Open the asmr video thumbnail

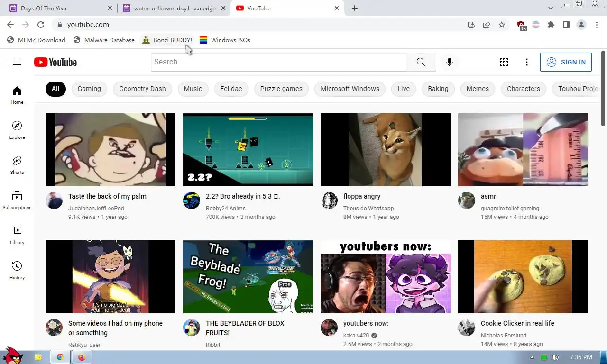click(x=523, y=150)
